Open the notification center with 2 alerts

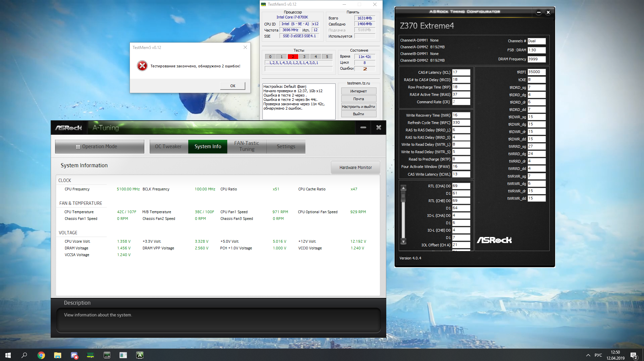pyautogui.click(x=634, y=355)
